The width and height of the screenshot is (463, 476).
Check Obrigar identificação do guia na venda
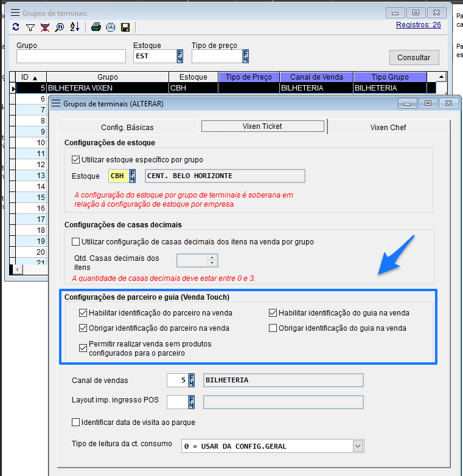(x=273, y=328)
